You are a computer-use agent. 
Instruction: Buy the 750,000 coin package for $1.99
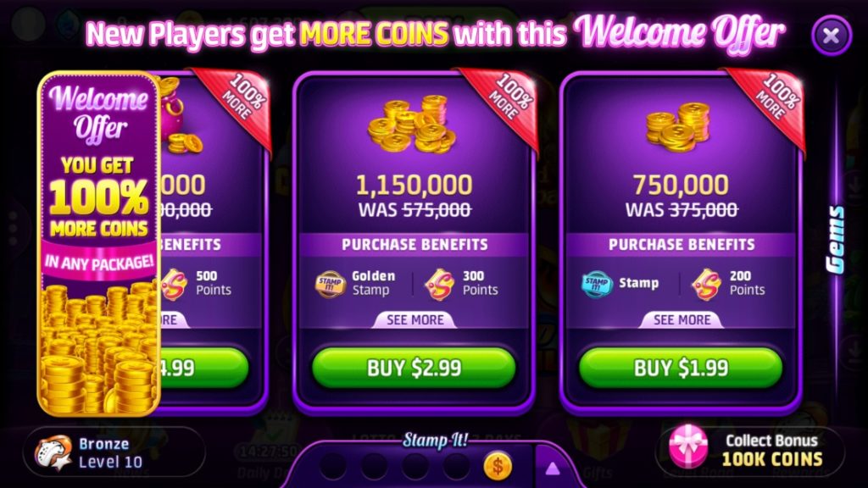tap(681, 368)
